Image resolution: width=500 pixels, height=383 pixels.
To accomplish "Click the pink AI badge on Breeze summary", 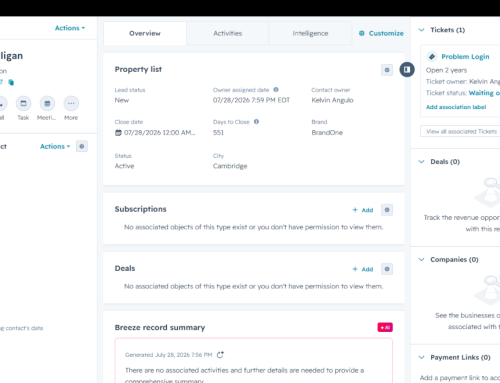I will pyautogui.click(x=385, y=327).
